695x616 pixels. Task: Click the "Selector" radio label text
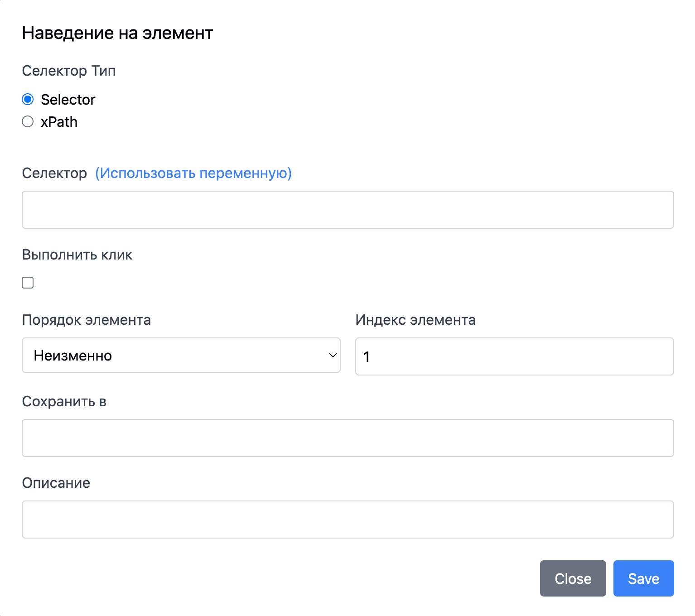[x=68, y=100]
